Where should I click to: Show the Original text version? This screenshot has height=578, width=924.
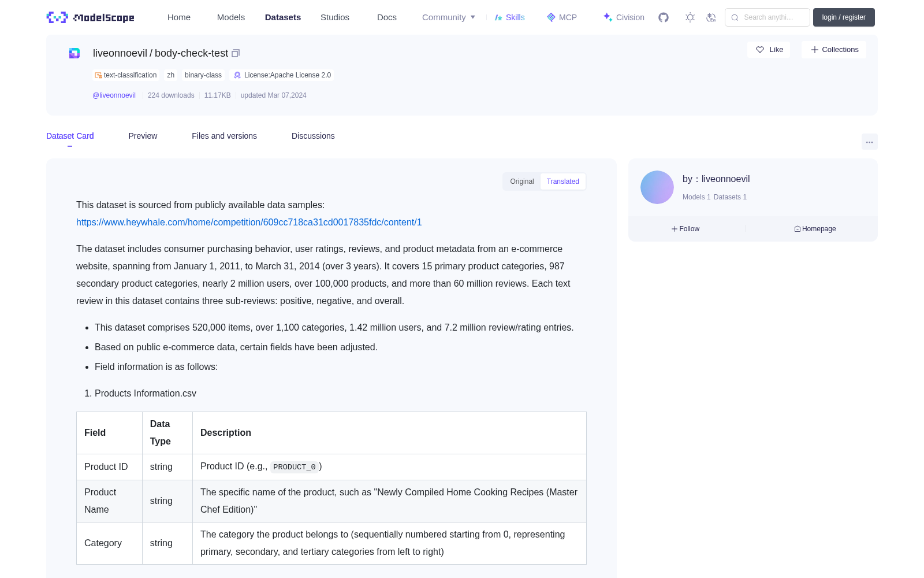pos(522,181)
